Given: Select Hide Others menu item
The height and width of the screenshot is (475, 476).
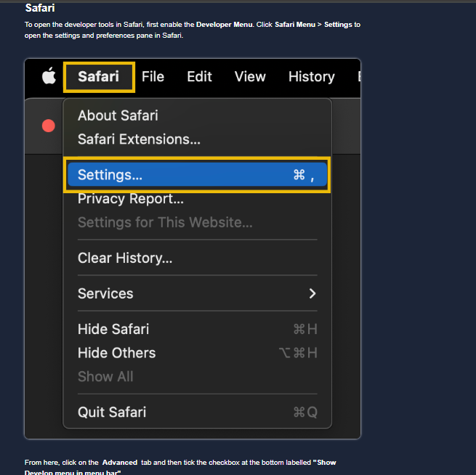Looking at the screenshot, I should click(x=198, y=353).
